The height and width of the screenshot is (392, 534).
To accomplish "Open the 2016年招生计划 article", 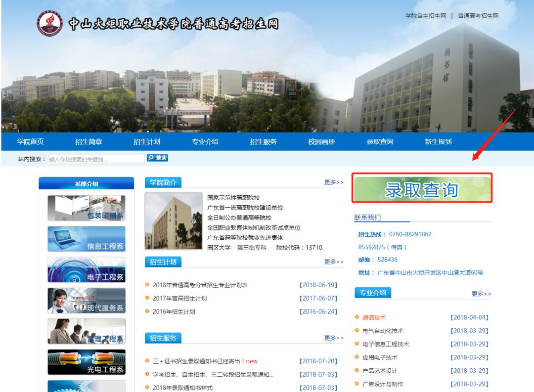I will tap(174, 311).
